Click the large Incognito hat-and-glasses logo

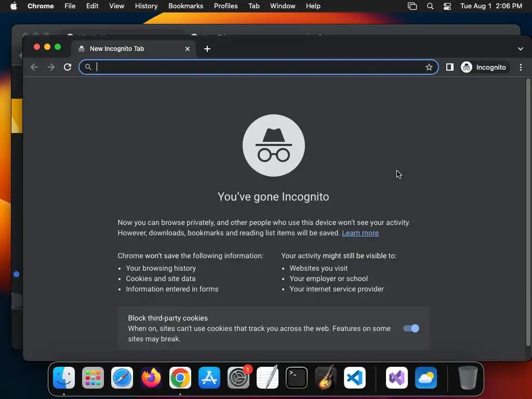pos(274,145)
